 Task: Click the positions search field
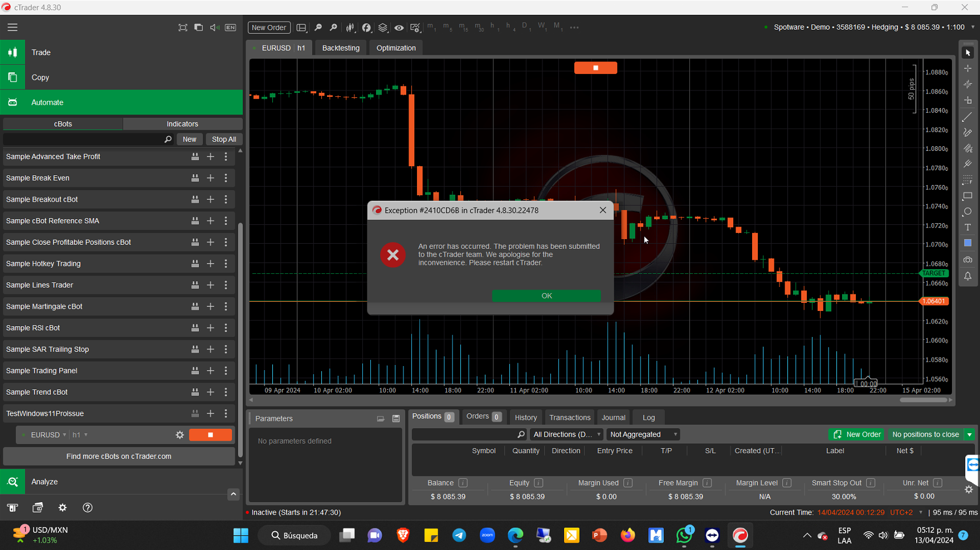[469, 434]
